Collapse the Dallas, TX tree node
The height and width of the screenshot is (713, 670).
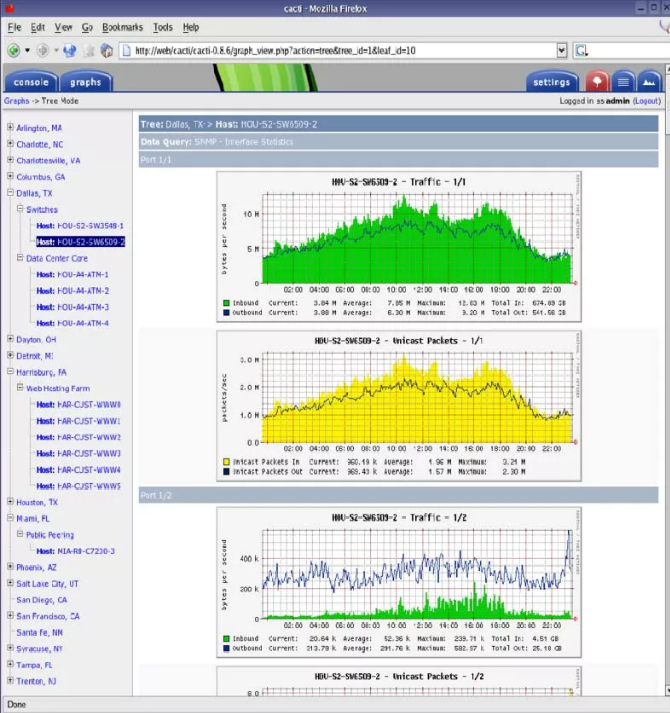click(10, 193)
